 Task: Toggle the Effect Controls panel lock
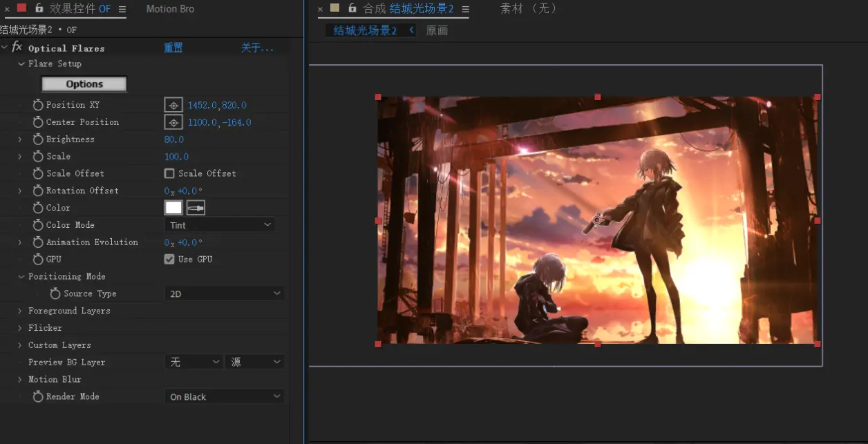(x=39, y=8)
